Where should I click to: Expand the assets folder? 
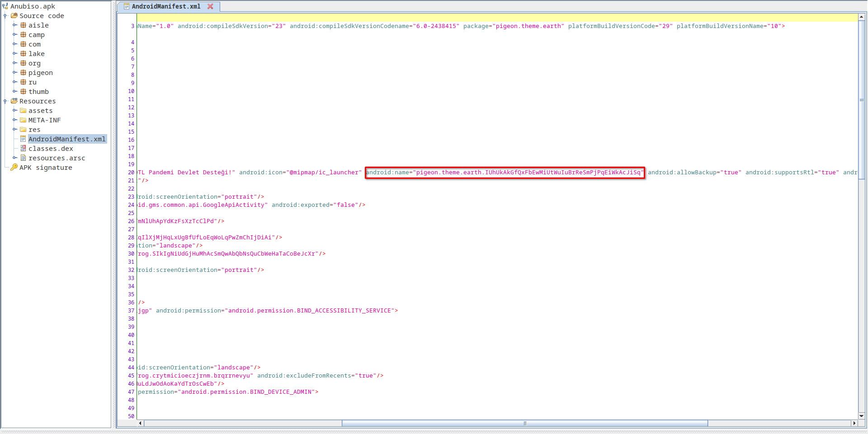pos(14,111)
